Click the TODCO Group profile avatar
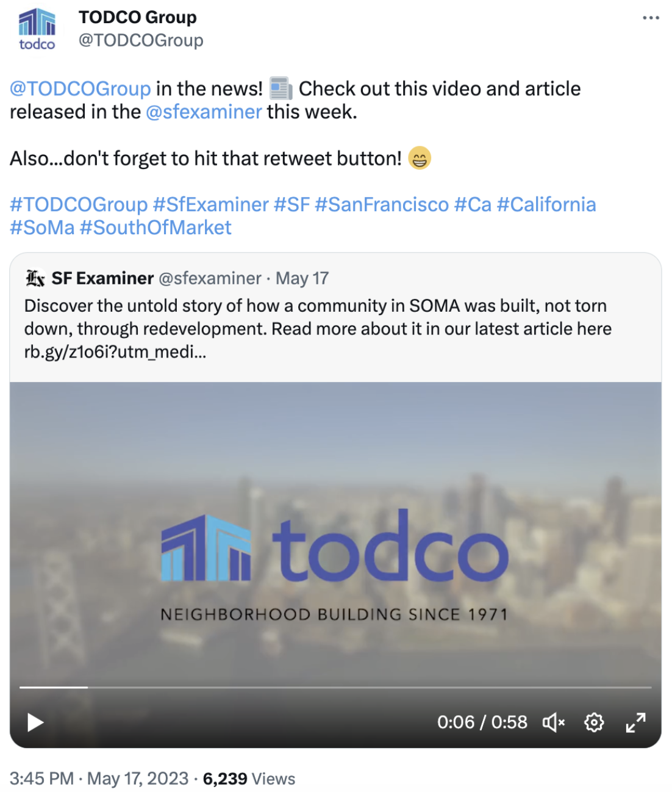The width and height of the screenshot is (672, 792). [x=37, y=29]
